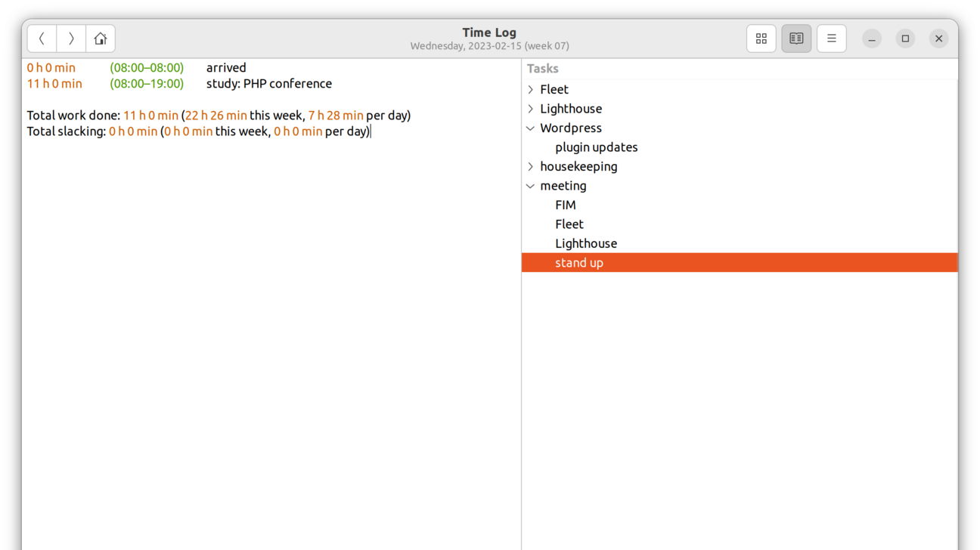Expand the Fleet task group
This screenshot has width=980, height=550.
pyautogui.click(x=531, y=90)
